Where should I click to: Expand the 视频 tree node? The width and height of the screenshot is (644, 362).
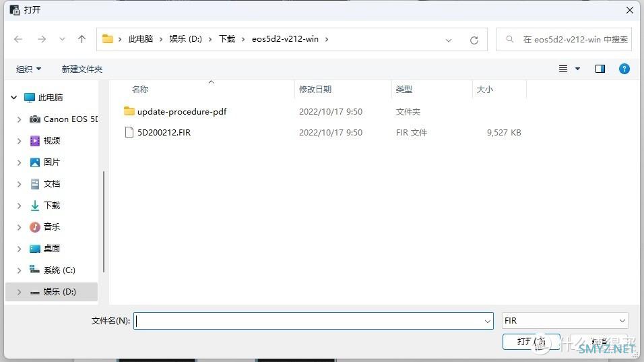point(19,140)
